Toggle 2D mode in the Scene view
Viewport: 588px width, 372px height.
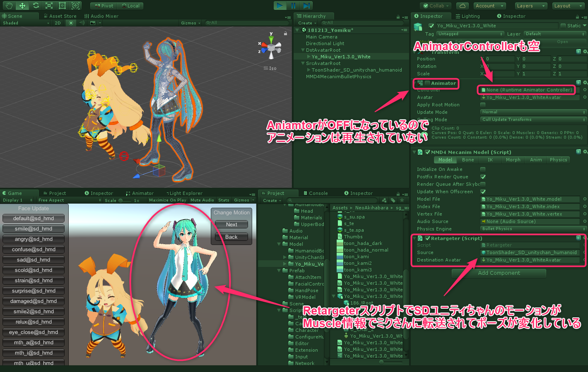pyautogui.click(x=58, y=23)
